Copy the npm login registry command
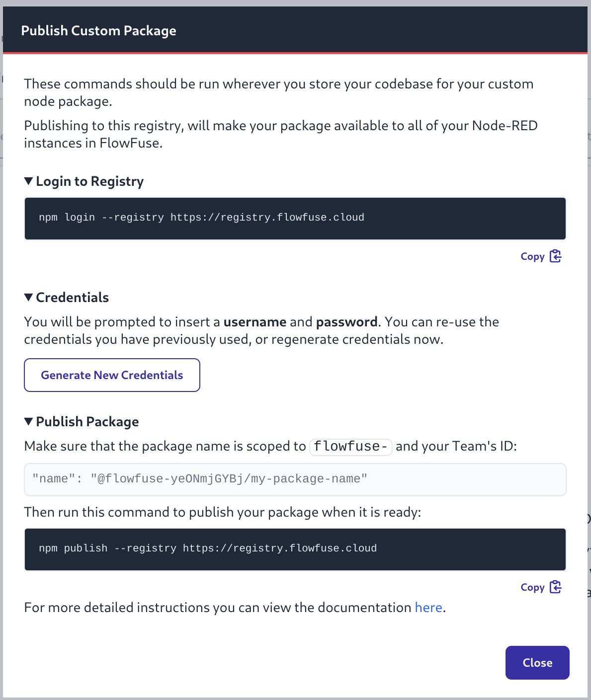 coord(532,256)
